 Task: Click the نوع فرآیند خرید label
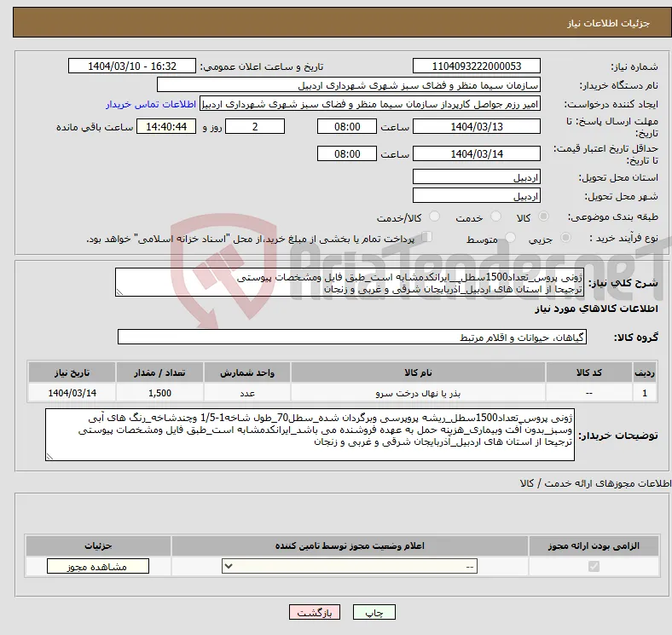623,238
